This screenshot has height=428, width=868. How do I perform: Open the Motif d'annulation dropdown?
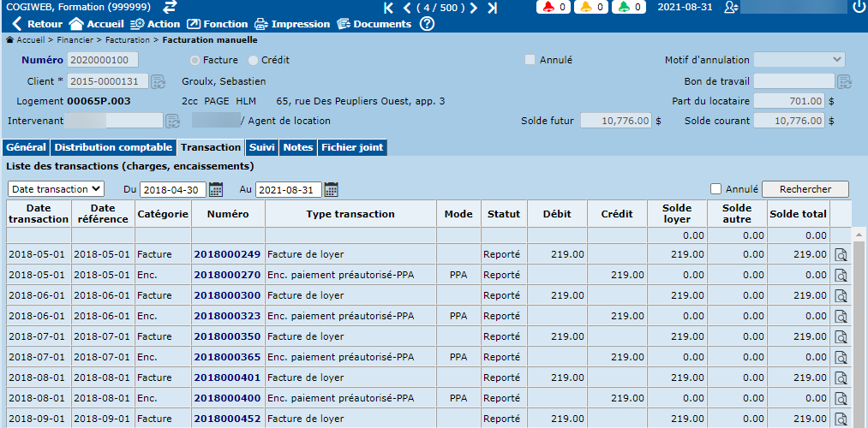click(x=799, y=60)
